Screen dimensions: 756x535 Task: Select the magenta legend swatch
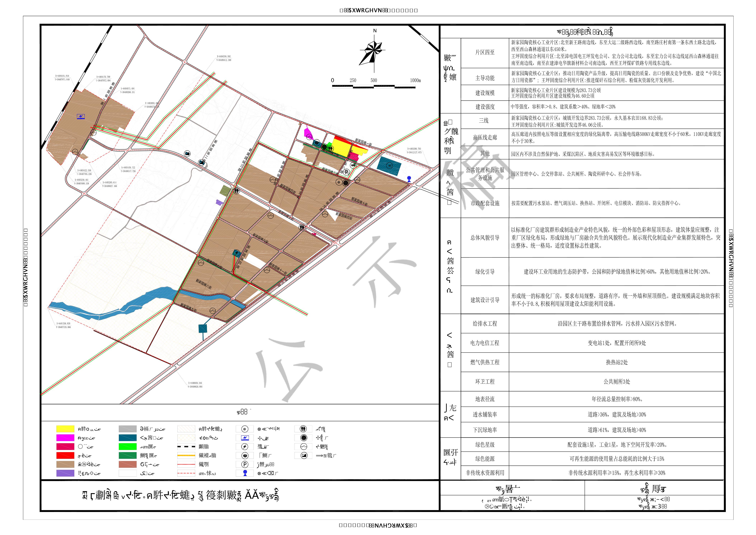(x=65, y=438)
